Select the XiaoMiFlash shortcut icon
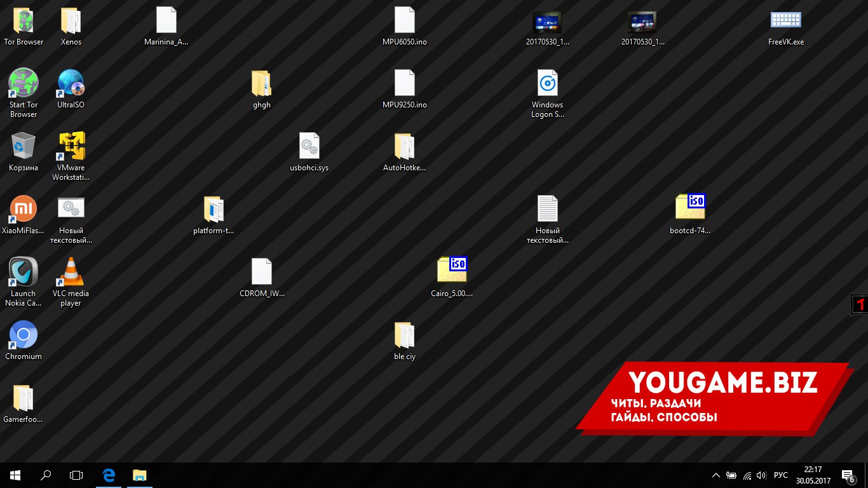Viewport: 868px width, 488px height. click(x=24, y=210)
